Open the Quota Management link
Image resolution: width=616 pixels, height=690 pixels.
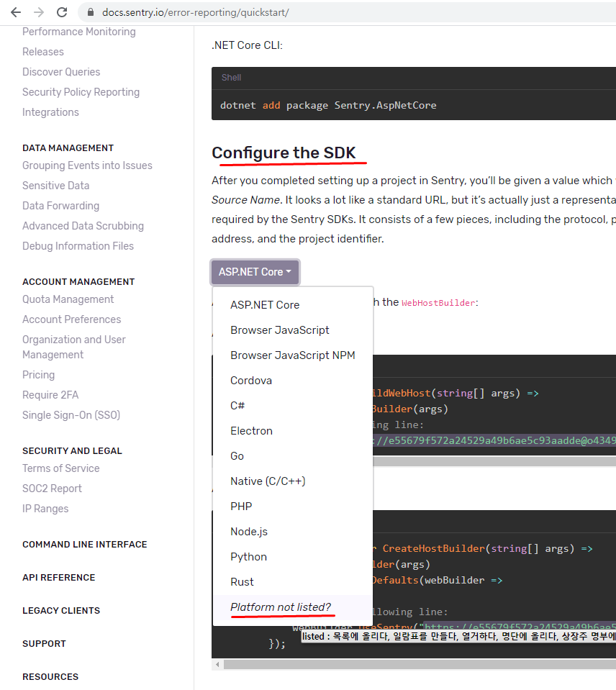[68, 299]
